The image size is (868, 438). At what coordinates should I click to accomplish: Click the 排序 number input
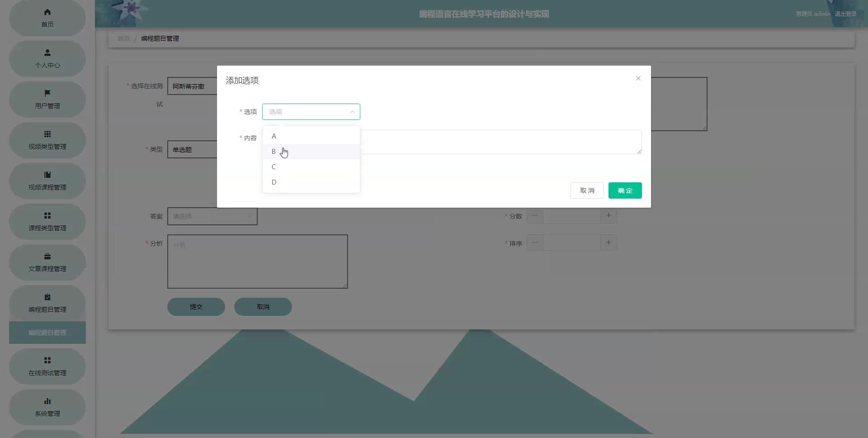[x=572, y=243]
